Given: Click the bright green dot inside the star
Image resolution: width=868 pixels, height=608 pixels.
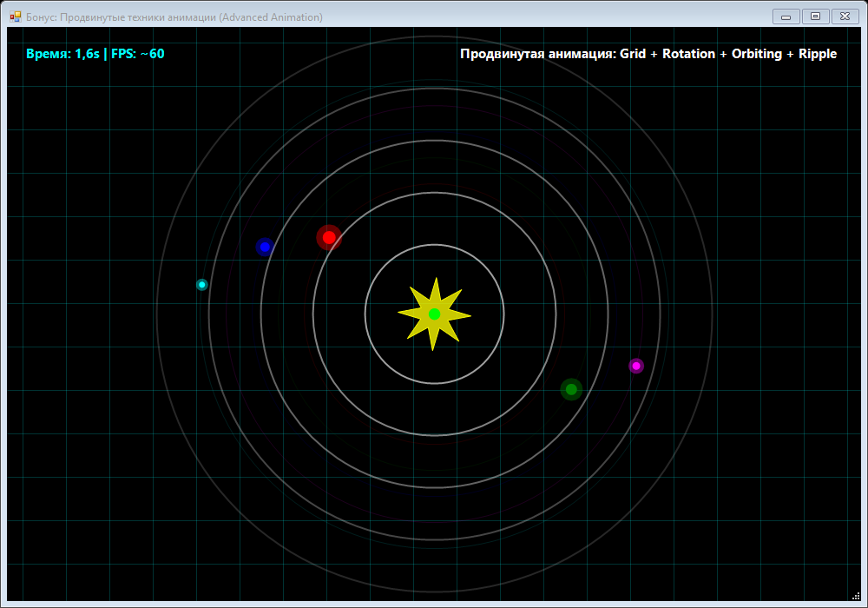Looking at the screenshot, I should 435,314.
